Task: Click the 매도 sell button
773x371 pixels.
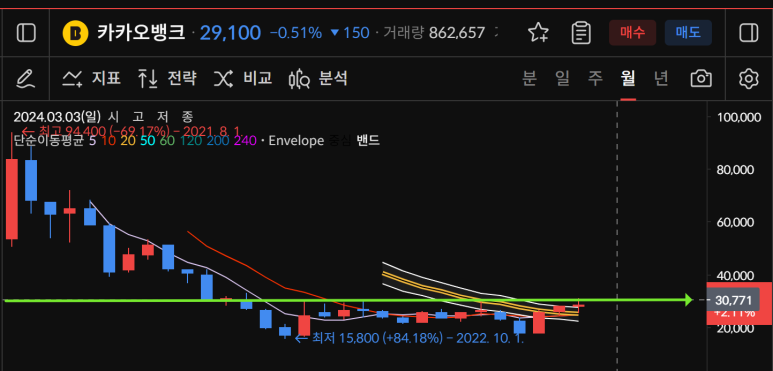Action: (x=688, y=33)
